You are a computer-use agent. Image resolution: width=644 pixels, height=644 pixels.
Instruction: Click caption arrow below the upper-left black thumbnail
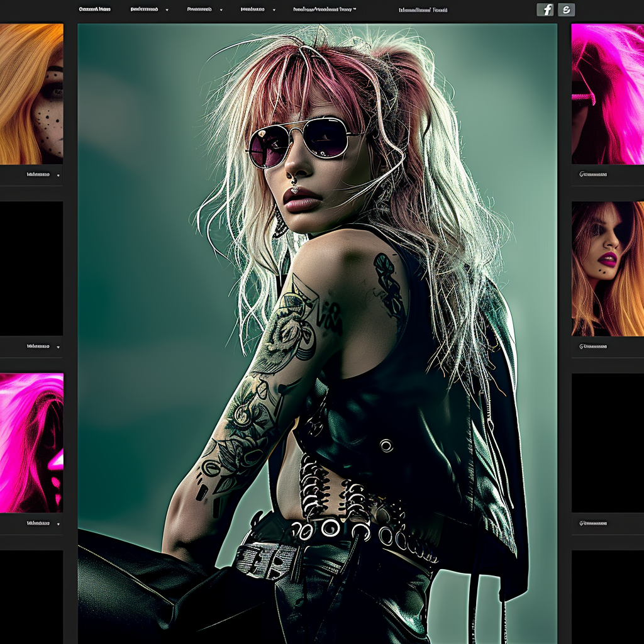pos(58,347)
